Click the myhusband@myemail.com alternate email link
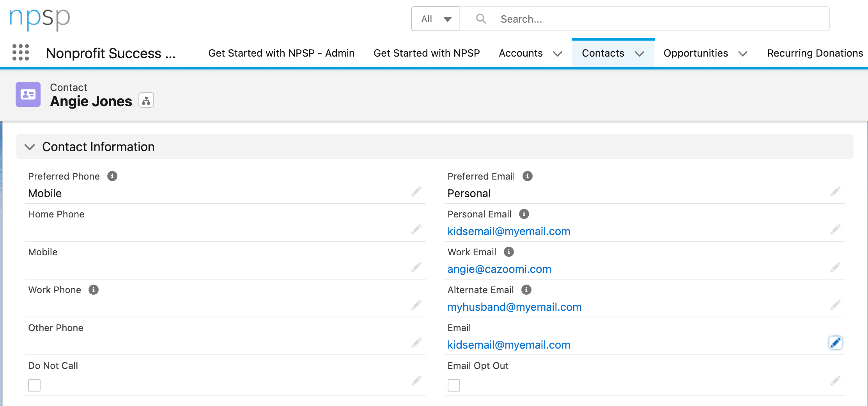The width and height of the screenshot is (868, 406). 514,307
